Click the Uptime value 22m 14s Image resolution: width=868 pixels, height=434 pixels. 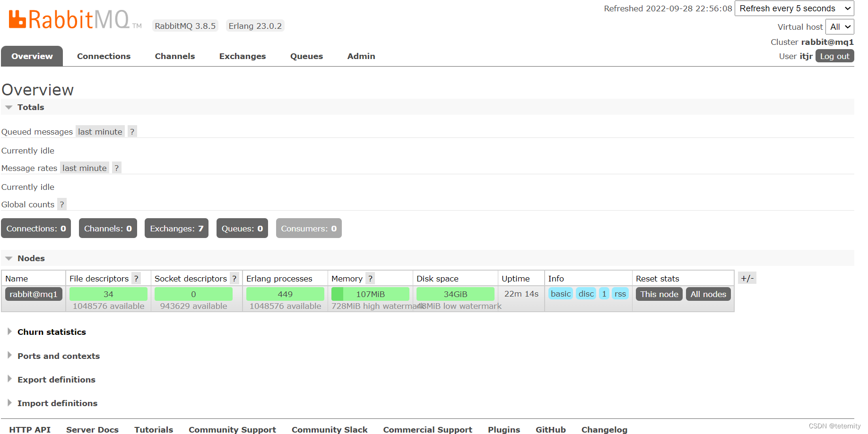(x=521, y=294)
